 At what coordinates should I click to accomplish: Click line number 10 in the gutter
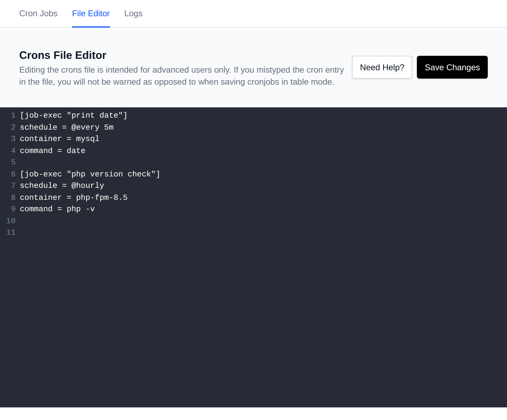(x=11, y=220)
